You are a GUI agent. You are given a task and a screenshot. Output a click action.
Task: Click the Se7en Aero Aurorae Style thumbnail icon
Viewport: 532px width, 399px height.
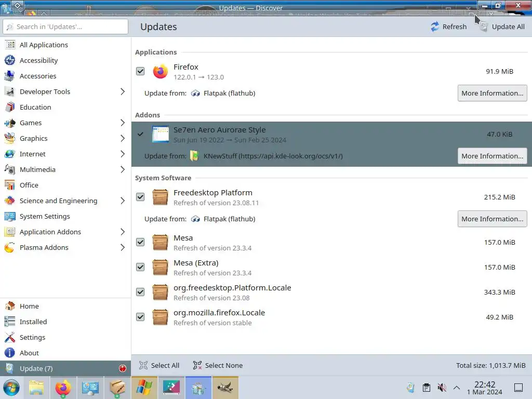click(160, 134)
